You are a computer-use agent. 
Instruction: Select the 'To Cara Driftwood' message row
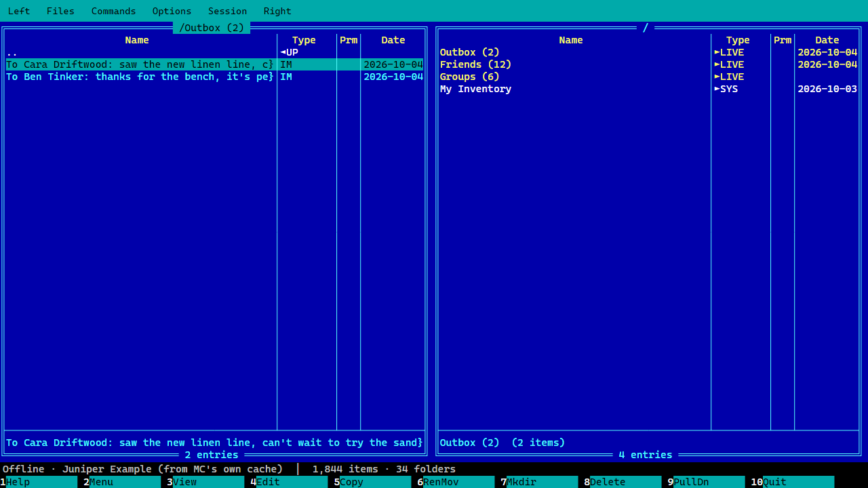(x=214, y=64)
